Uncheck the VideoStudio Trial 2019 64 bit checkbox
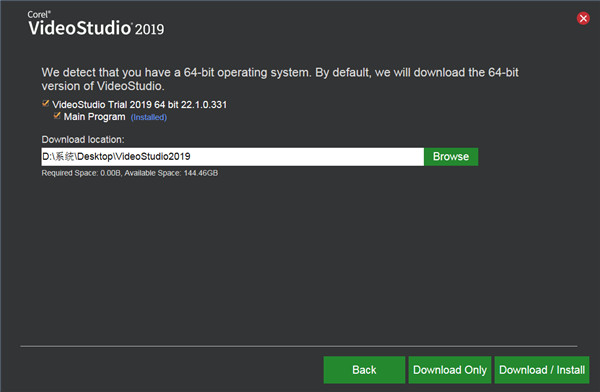This screenshot has width=600, height=392. (46, 103)
